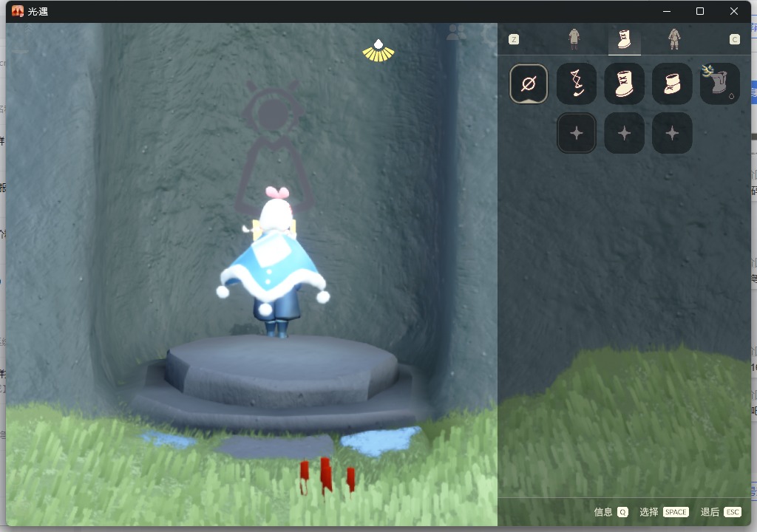Open the friends silhouette icon
757x532 pixels.
tap(456, 33)
